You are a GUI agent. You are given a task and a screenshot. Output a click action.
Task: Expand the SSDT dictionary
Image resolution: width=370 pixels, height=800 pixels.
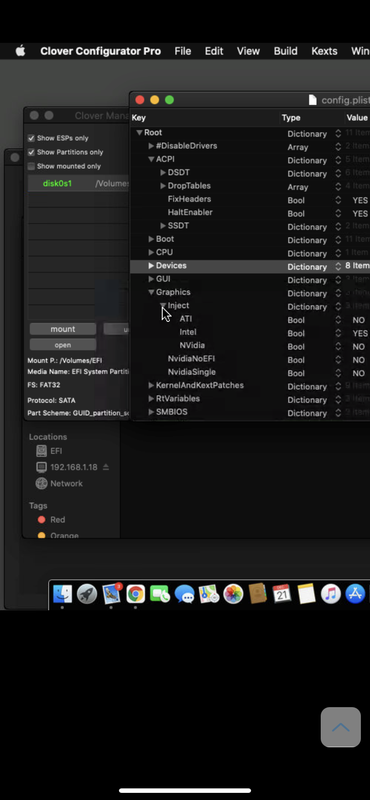click(163, 226)
